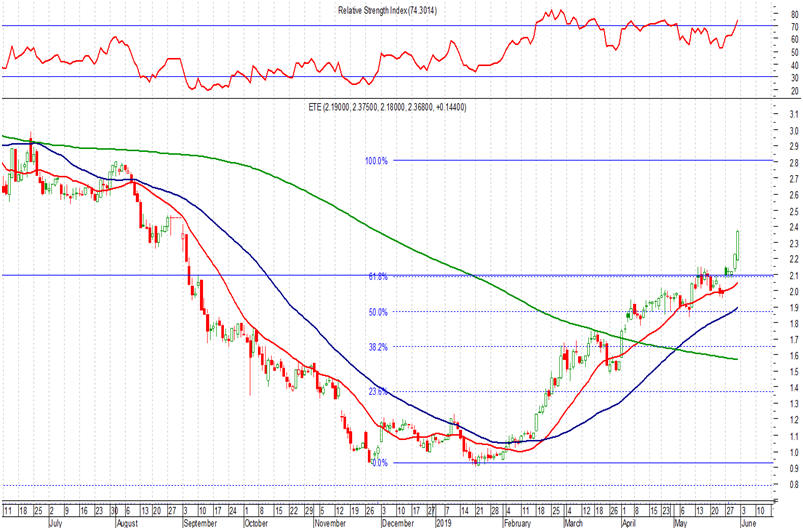Viewport: 803px width, 530px height.
Task: Click the 40 value on RSI scale
Action: click(795, 66)
